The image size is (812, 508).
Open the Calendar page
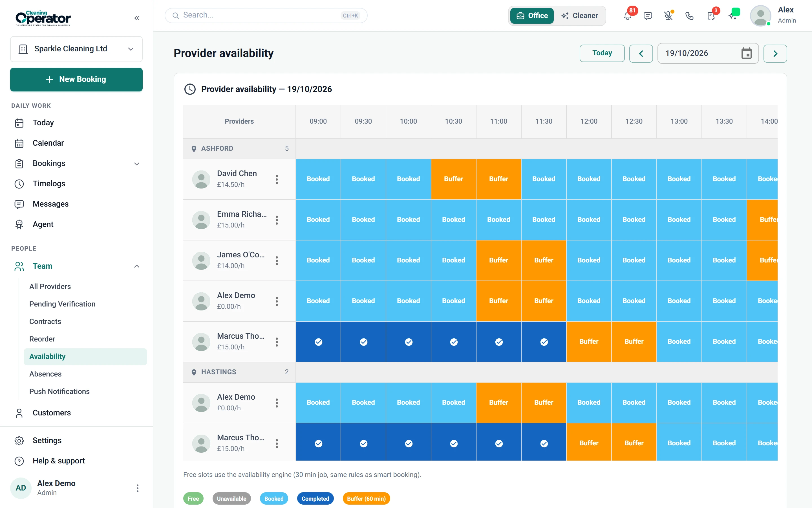[x=76, y=143]
